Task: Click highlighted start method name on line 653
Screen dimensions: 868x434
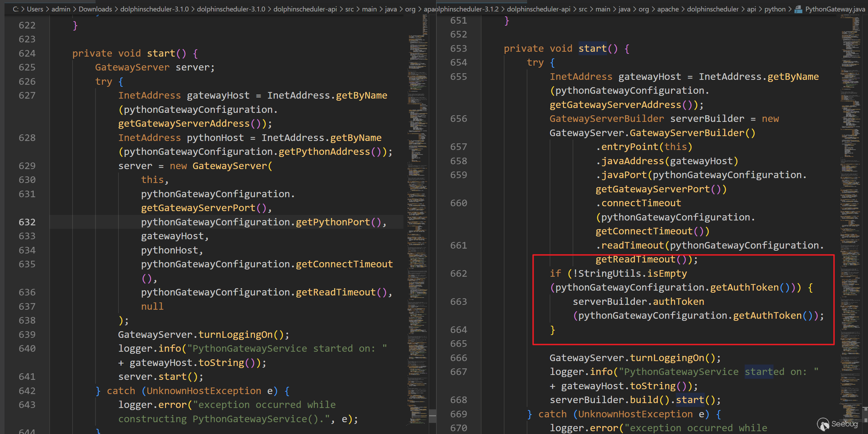Action: tap(592, 49)
